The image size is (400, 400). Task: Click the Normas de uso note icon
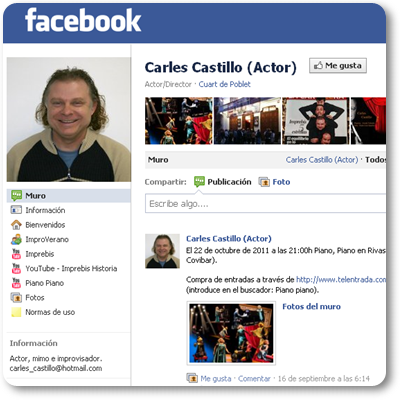[x=16, y=312]
